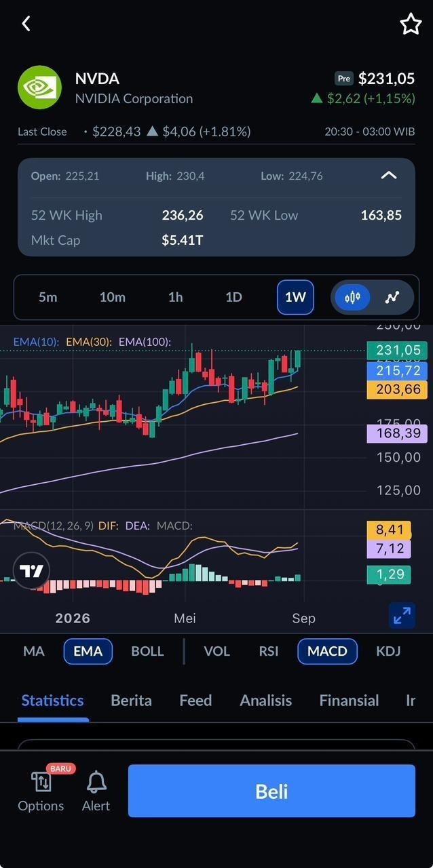Toggle the MA indicator

[x=34, y=651]
